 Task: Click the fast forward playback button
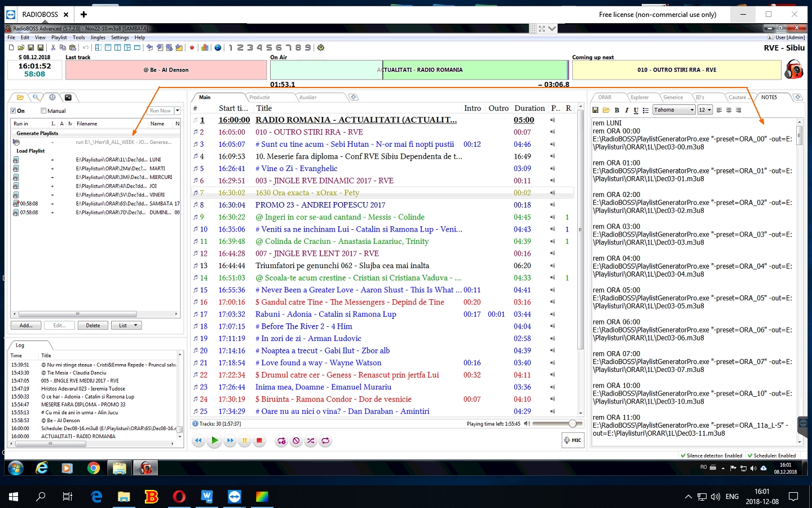(230, 441)
